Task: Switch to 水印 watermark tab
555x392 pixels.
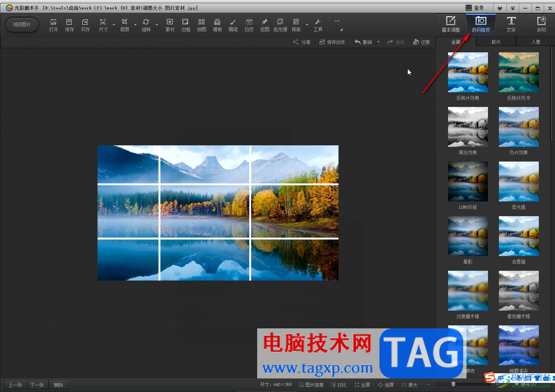Action: [541, 24]
